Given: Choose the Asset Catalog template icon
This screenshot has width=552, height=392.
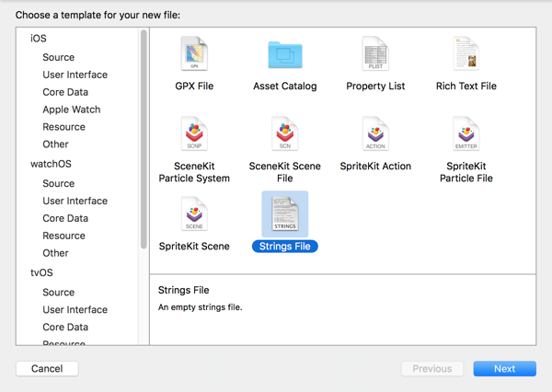Looking at the screenshot, I should pos(284,55).
